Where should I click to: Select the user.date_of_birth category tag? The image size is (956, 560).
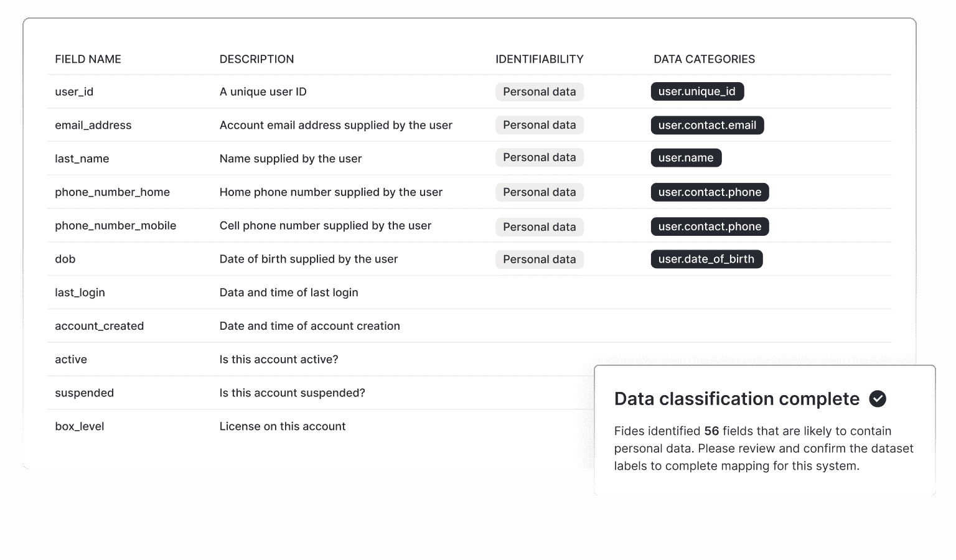coord(706,259)
